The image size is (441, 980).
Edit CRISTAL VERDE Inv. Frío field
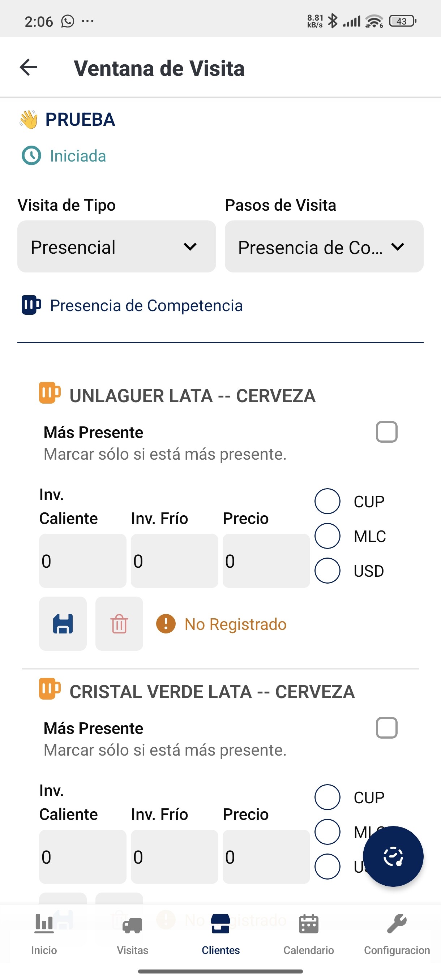tap(174, 857)
